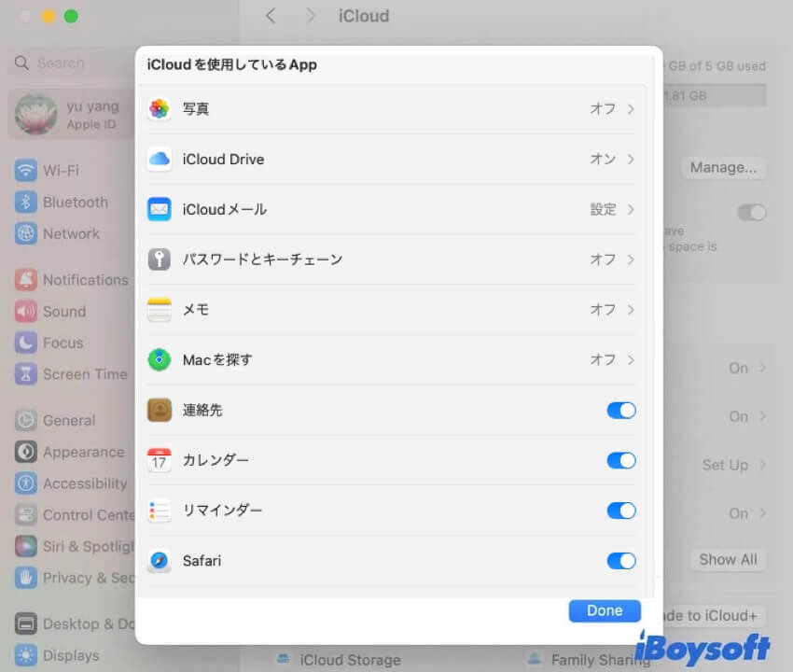Click the パスワードとキーチェーン key icon
793x672 pixels.
[x=160, y=259]
